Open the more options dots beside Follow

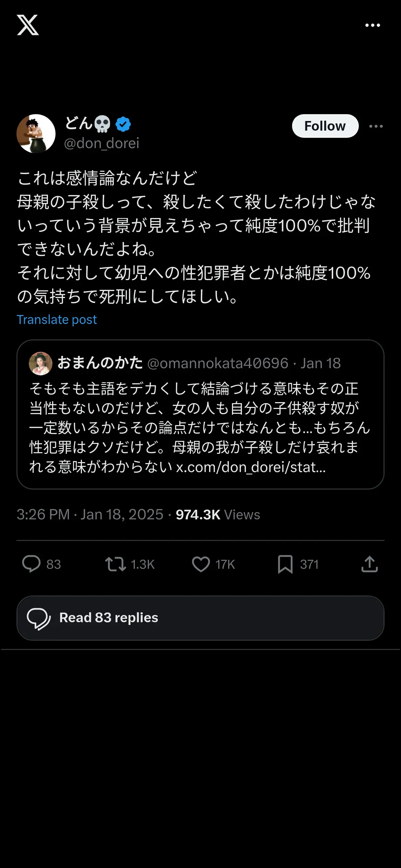[x=376, y=126]
